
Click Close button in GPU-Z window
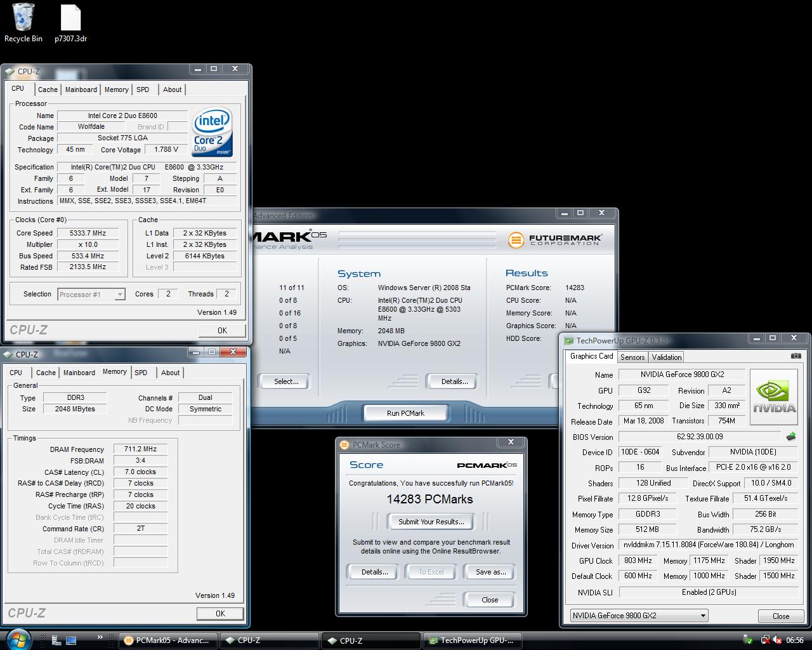coord(781,616)
